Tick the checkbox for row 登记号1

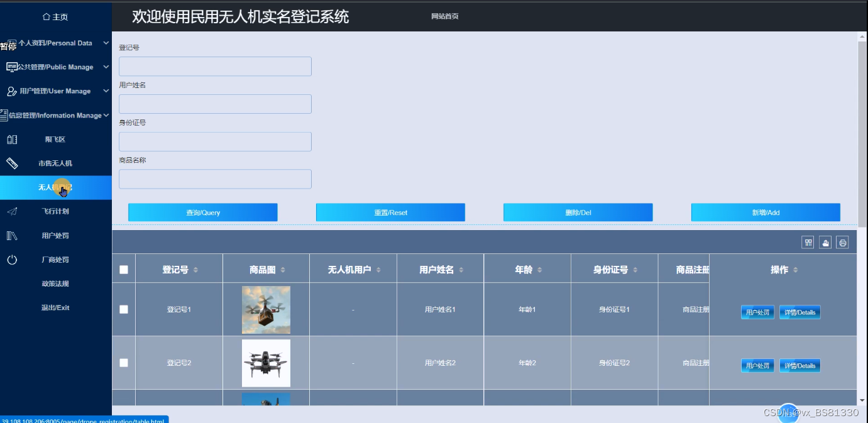point(124,309)
